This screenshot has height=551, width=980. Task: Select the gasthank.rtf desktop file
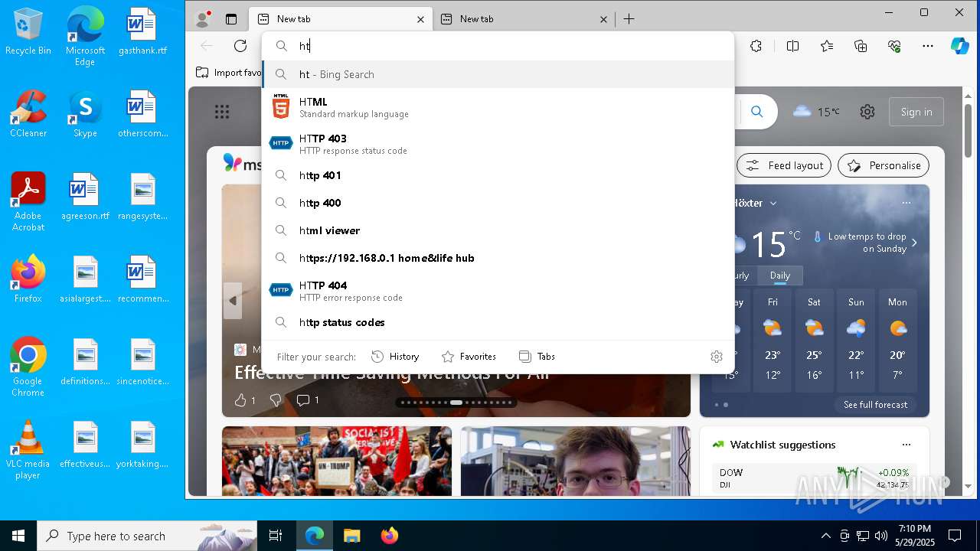142,32
